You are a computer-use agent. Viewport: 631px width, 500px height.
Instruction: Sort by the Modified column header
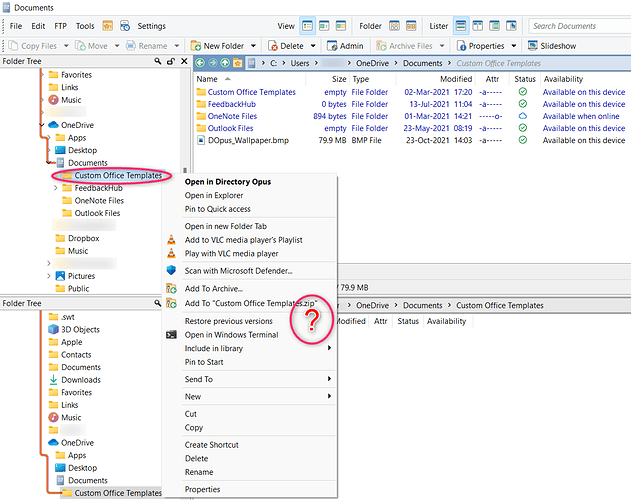click(x=456, y=79)
